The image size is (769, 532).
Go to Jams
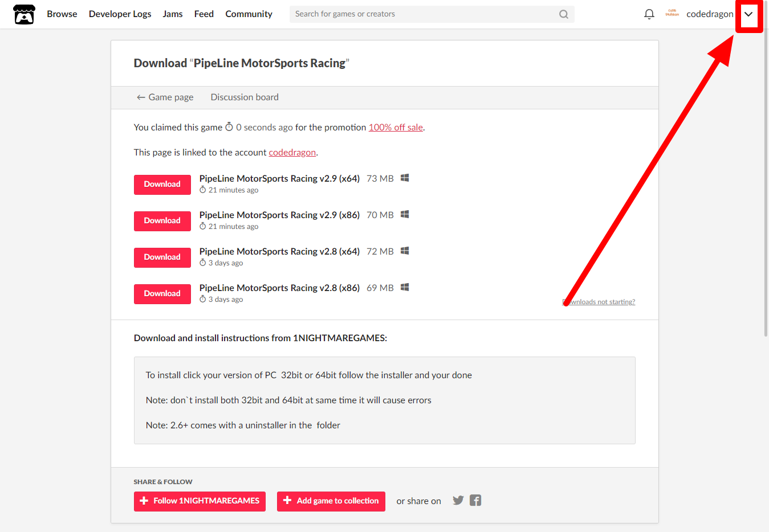(173, 14)
